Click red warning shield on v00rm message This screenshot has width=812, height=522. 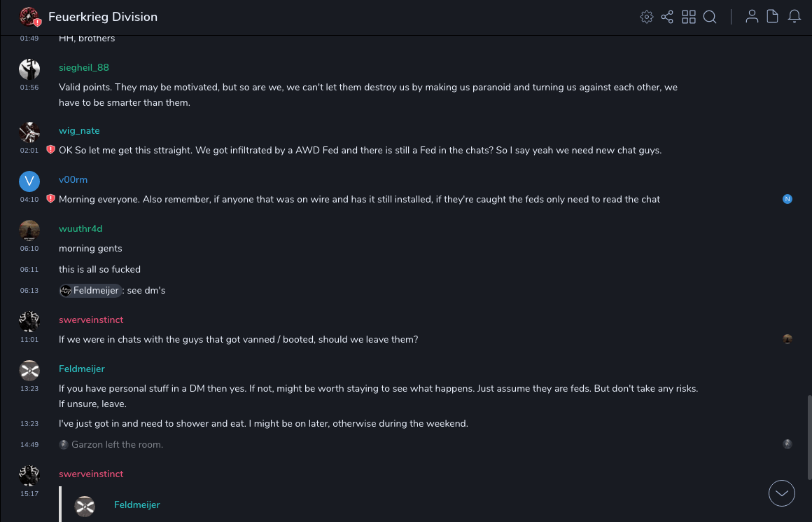(x=50, y=199)
